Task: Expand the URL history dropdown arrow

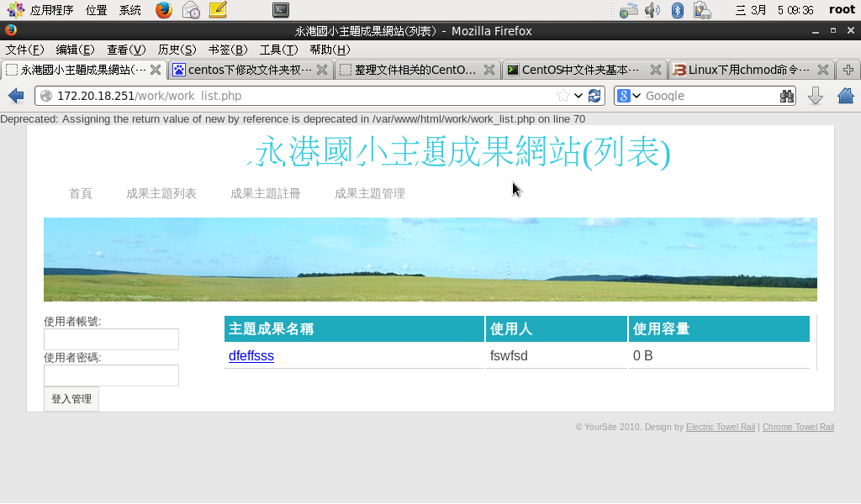Action: 578,96
